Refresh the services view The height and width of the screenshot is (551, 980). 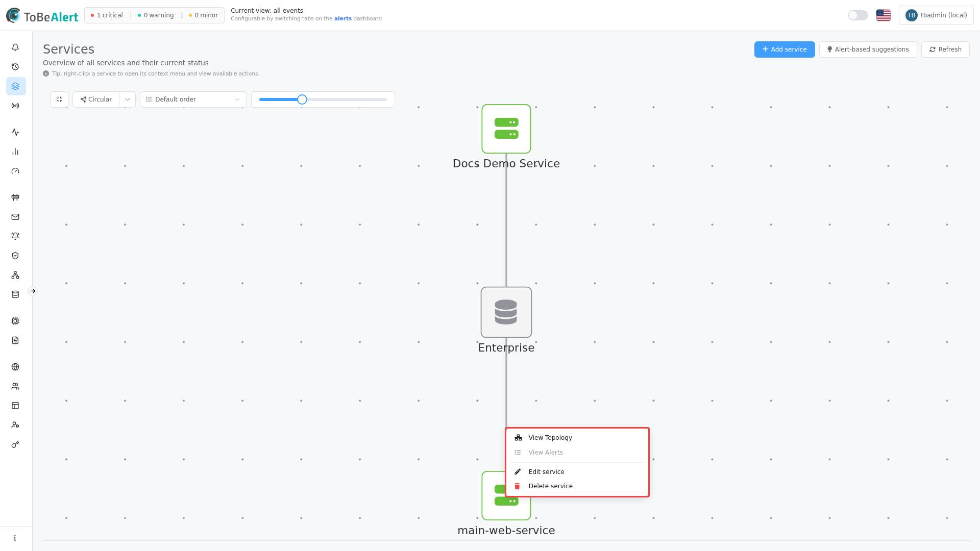coord(945,49)
